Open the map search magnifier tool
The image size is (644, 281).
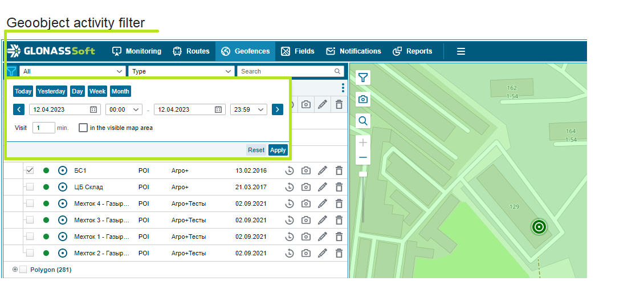click(363, 121)
